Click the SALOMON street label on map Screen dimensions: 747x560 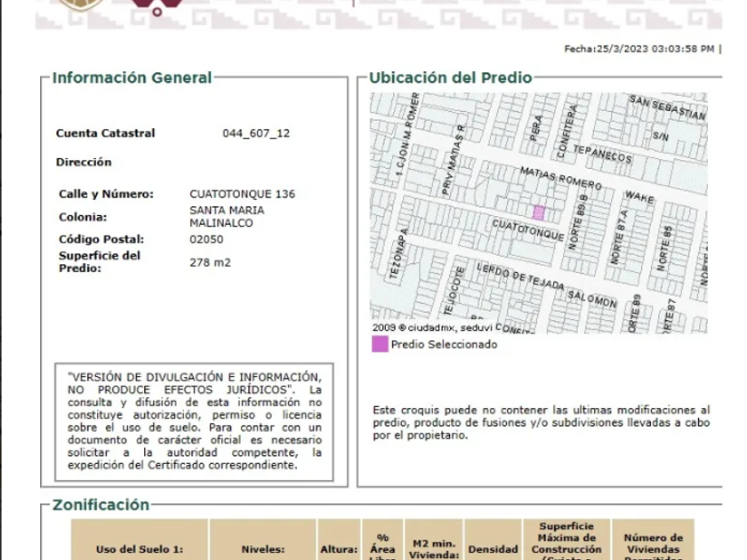tap(592, 299)
